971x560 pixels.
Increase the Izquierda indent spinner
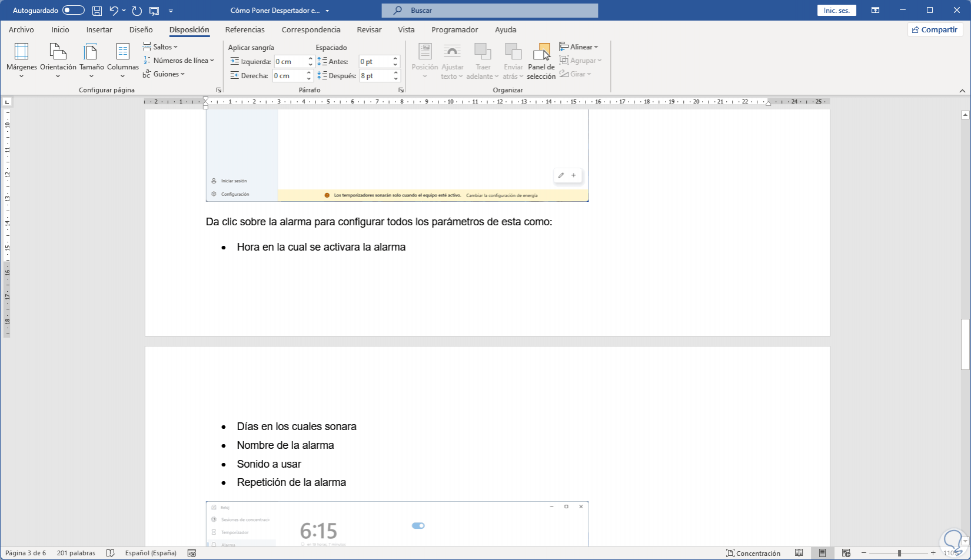click(x=311, y=58)
